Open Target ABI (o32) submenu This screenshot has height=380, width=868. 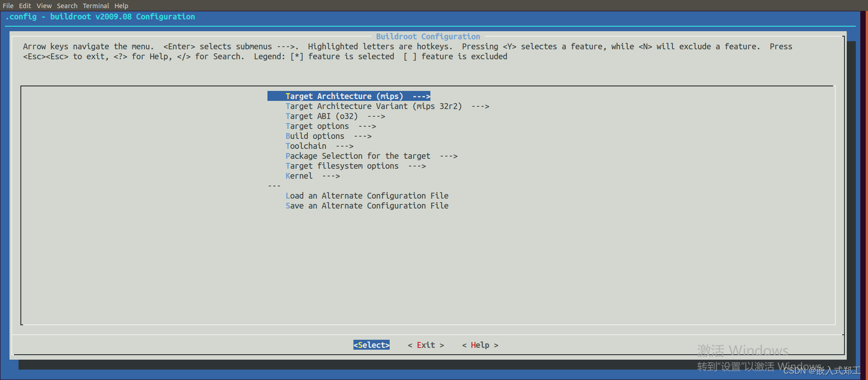coord(335,116)
